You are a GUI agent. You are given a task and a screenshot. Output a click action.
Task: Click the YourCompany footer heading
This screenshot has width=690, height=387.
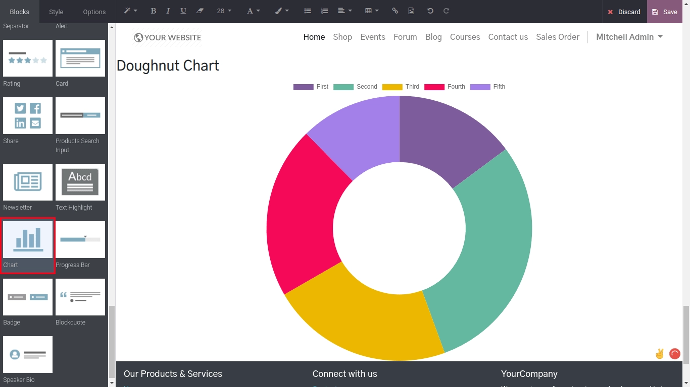click(x=529, y=374)
